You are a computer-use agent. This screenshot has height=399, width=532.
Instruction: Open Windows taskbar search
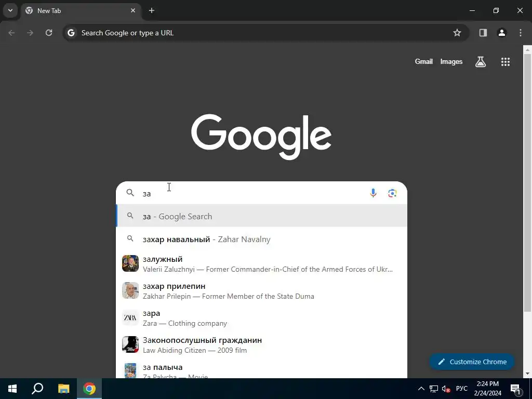click(37, 389)
